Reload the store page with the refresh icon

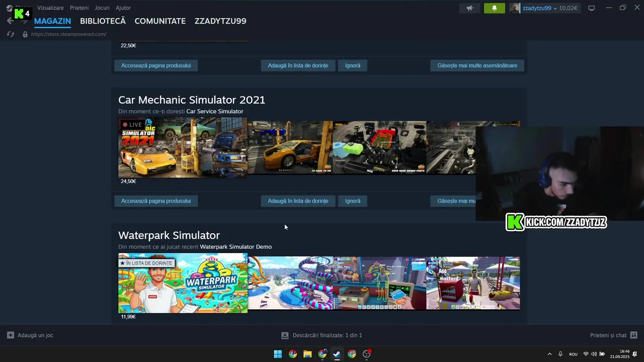point(11,34)
